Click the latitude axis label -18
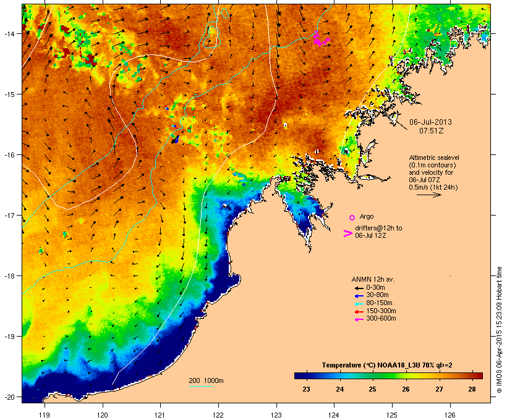Screen dimensions: 507x420 9,276
